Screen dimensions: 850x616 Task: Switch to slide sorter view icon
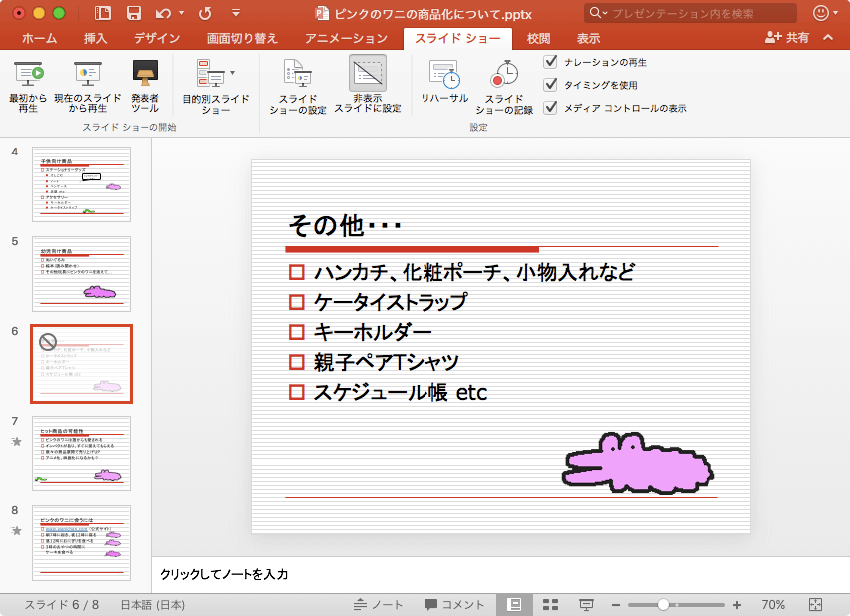[x=551, y=604]
